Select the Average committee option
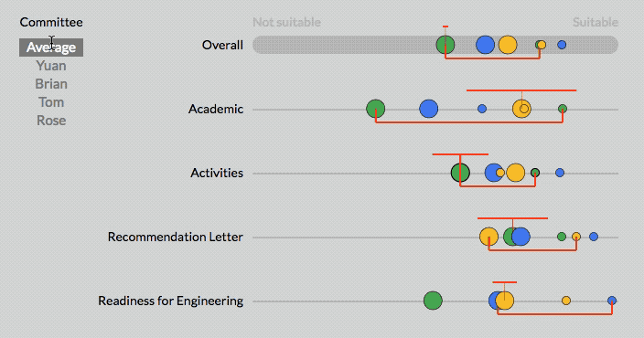This screenshot has height=338, width=644. [x=51, y=48]
